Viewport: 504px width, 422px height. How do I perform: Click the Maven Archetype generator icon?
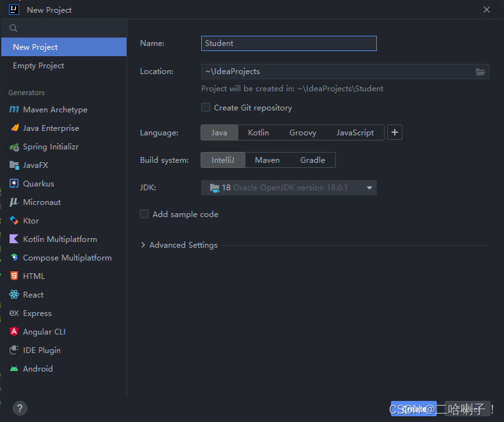tap(14, 110)
